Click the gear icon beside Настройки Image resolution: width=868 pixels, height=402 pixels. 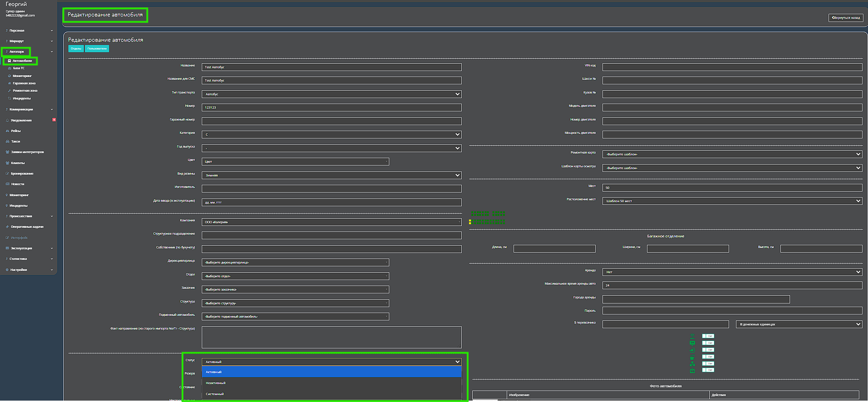[x=7, y=270]
